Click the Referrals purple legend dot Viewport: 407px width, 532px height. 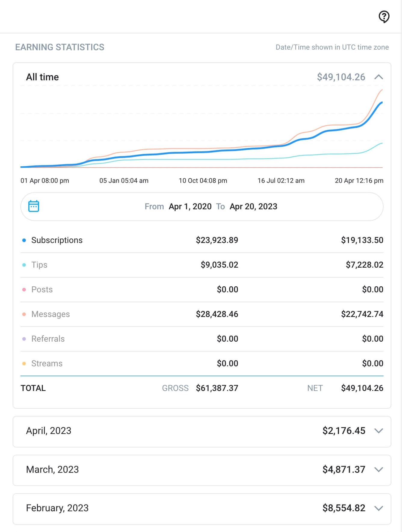(24, 339)
